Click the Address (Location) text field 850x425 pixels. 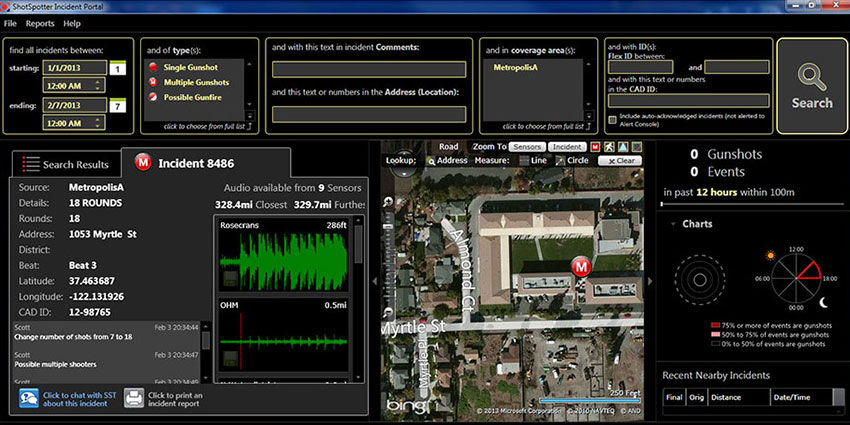click(x=369, y=114)
